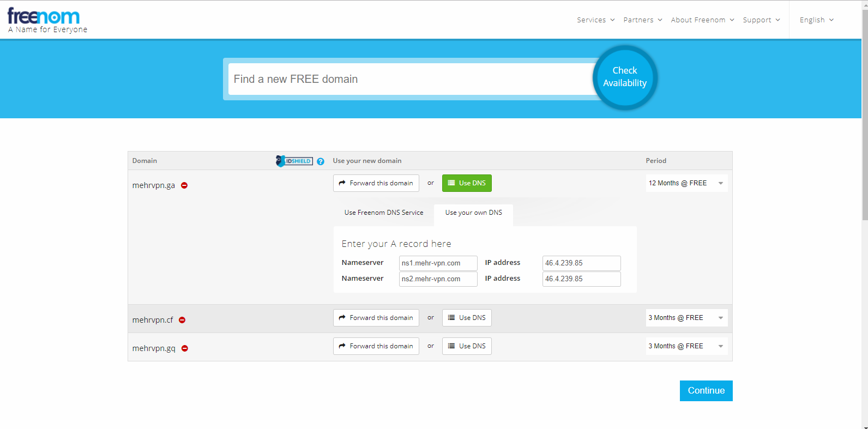Remove mehrvpn.gq with red minus icon

pos(185,348)
